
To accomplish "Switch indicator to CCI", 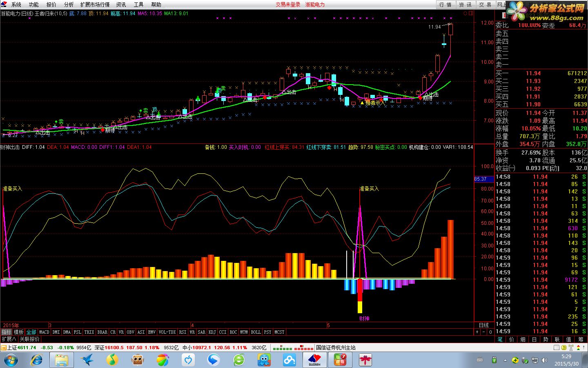I will click(223, 332).
